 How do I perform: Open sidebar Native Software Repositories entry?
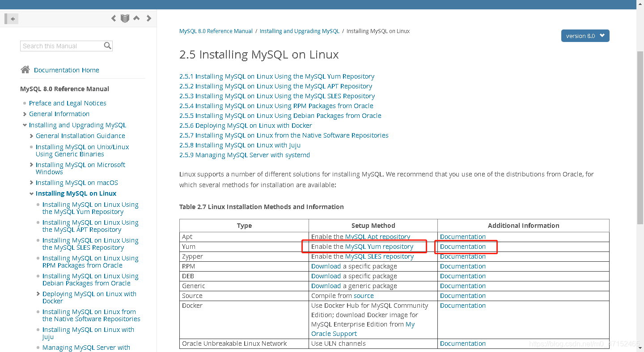click(x=91, y=315)
